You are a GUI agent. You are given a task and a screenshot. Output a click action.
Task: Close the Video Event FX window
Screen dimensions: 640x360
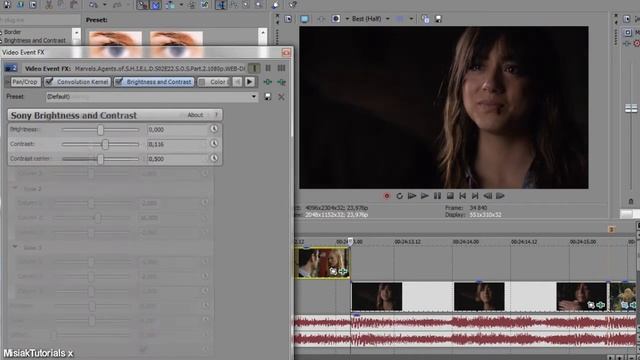(x=286, y=52)
